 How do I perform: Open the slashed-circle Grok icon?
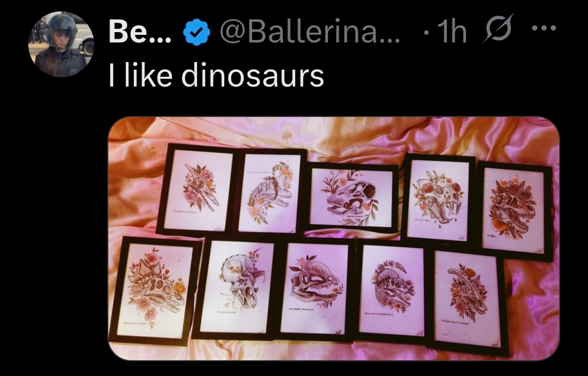(x=498, y=28)
